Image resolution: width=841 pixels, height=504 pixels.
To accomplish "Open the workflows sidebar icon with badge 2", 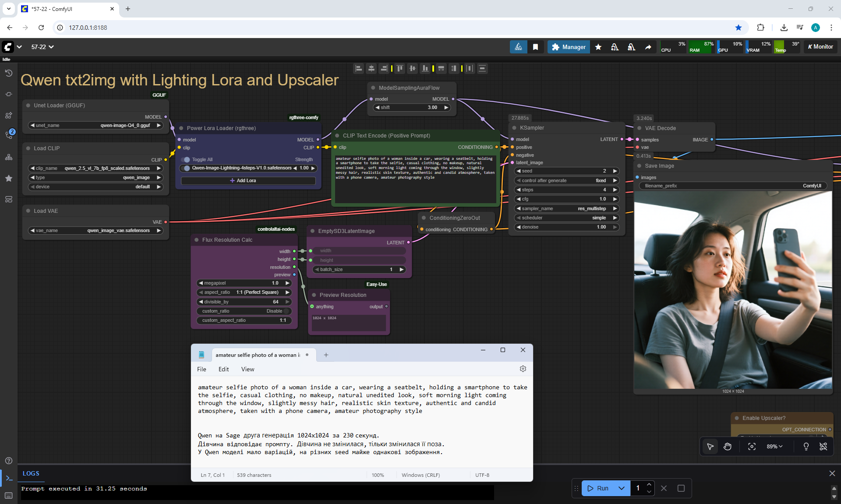I will pos(9,134).
